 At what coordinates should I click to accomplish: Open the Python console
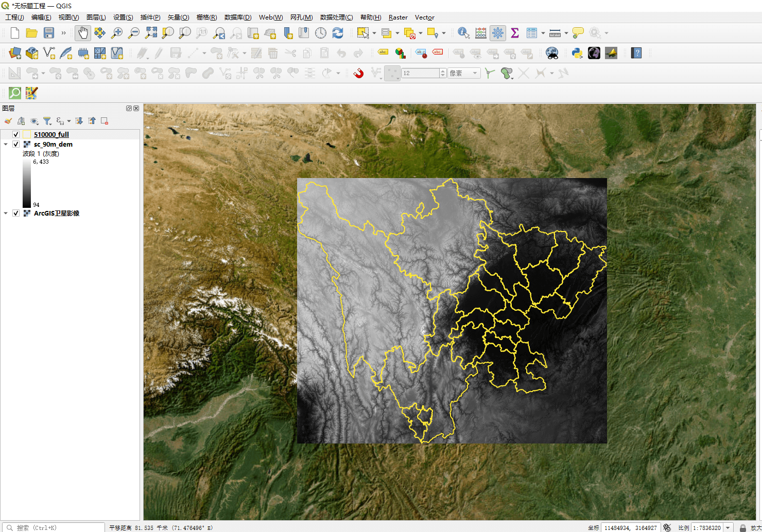577,53
